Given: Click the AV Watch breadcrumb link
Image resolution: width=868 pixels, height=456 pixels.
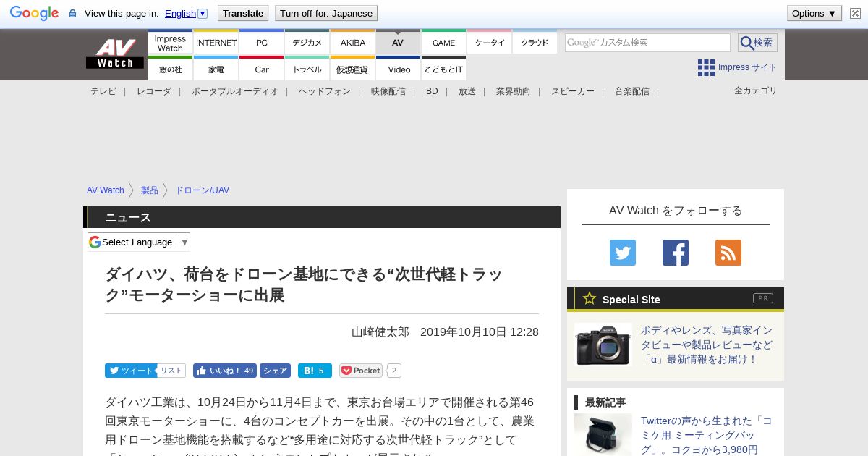Looking at the screenshot, I should [106, 190].
